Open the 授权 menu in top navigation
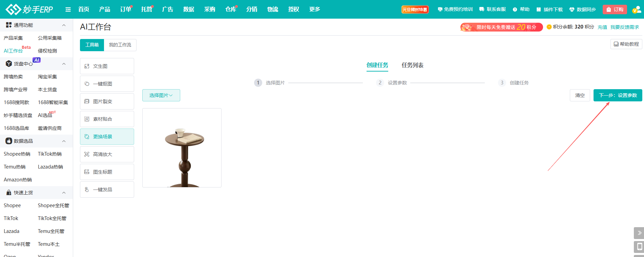The width and height of the screenshot is (644, 257). 294,9
